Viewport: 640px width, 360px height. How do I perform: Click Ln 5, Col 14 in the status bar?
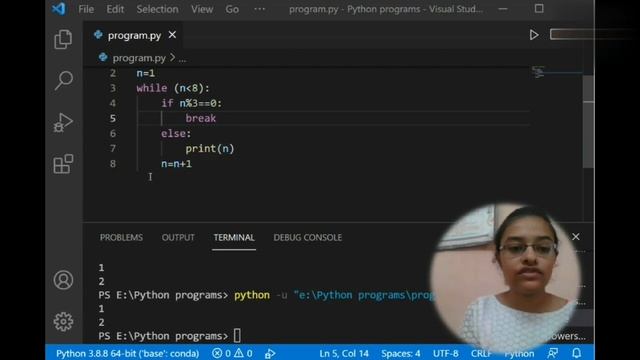tap(344, 353)
